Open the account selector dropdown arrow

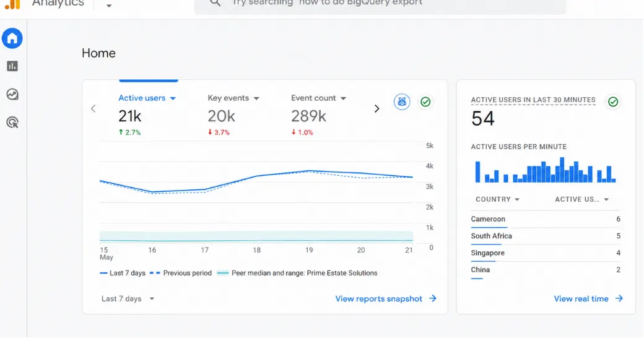(109, 6)
